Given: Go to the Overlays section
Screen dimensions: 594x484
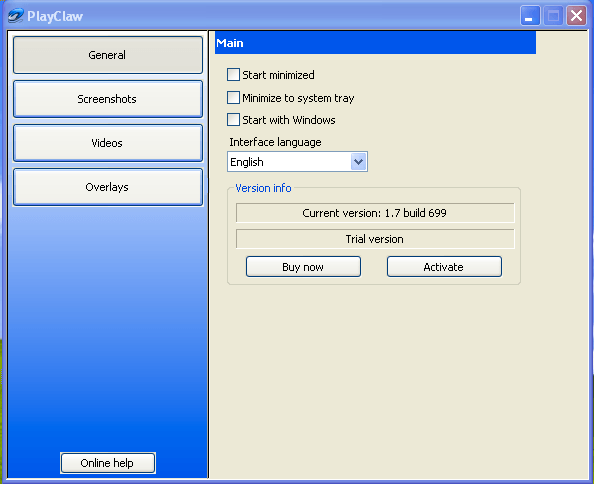Looking at the screenshot, I should click(x=108, y=187).
